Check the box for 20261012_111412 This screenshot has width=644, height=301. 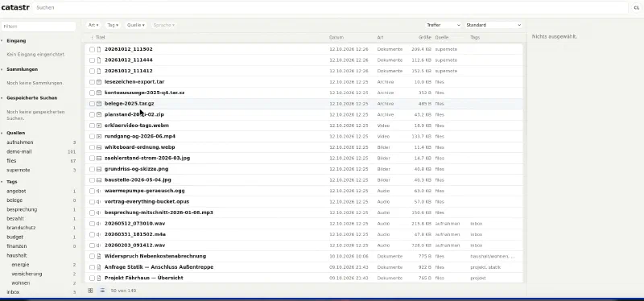(92, 71)
